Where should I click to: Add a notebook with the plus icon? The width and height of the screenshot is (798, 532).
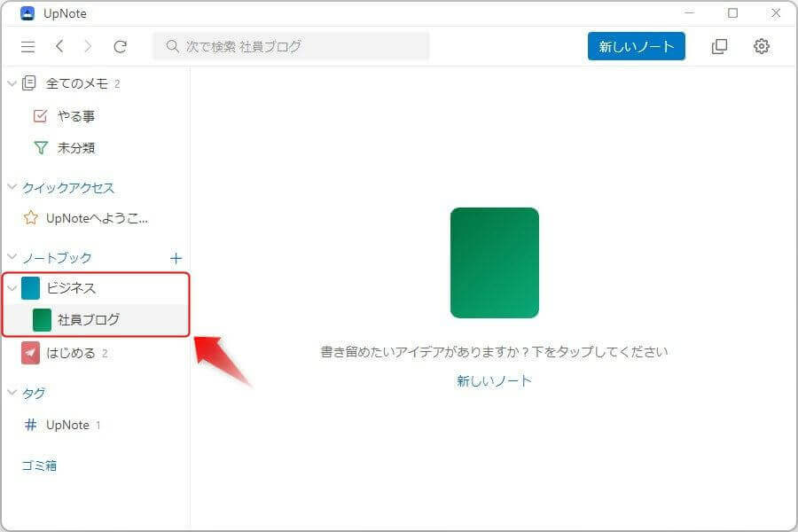[176, 258]
